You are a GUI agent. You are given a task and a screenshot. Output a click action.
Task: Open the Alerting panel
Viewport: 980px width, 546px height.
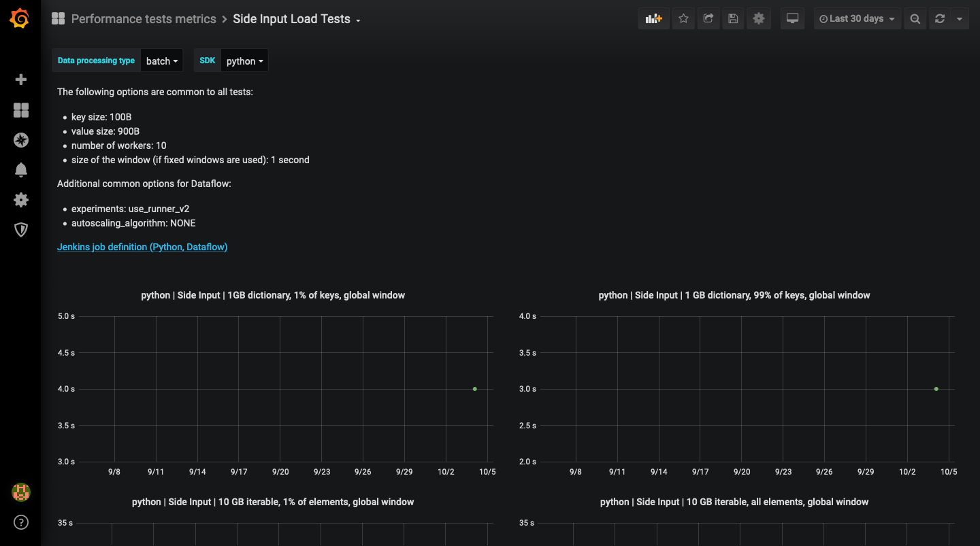coord(21,170)
